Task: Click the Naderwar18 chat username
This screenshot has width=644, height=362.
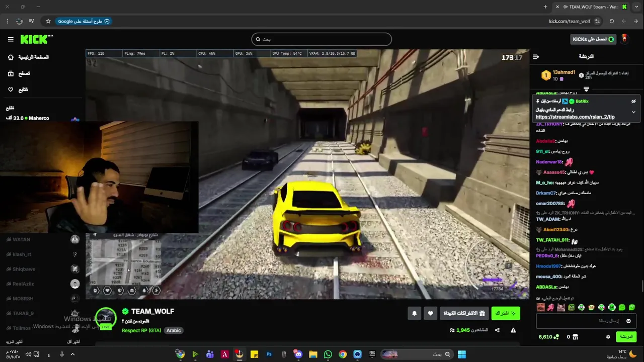Action: pyautogui.click(x=549, y=162)
